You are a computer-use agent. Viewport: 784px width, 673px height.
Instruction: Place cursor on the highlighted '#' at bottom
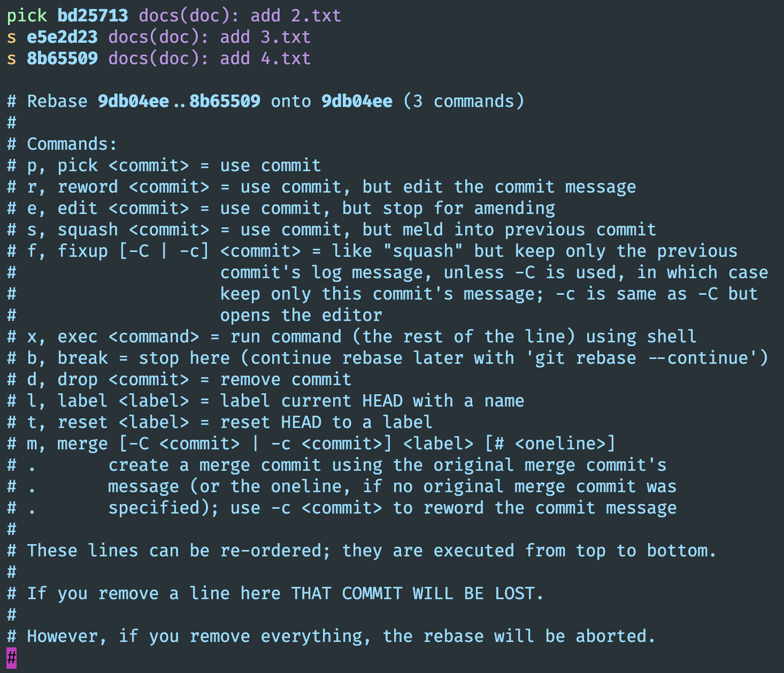(x=12, y=657)
